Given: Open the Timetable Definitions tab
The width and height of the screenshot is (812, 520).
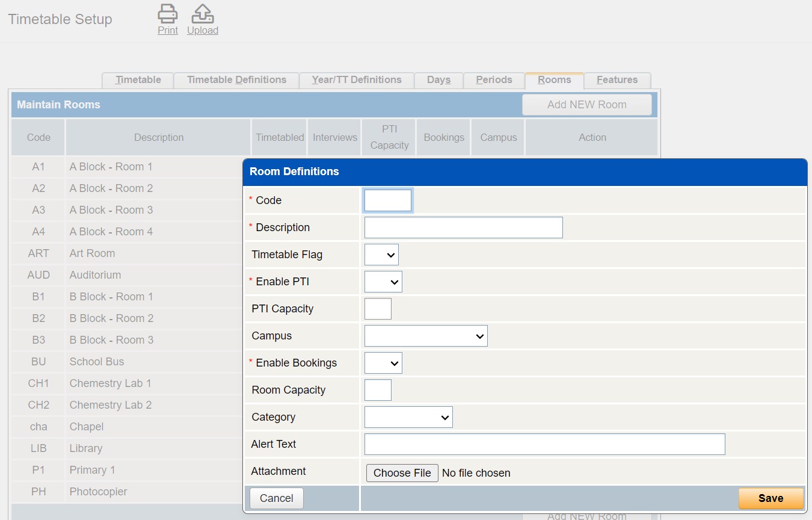Looking at the screenshot, I should tap(236, 80).
